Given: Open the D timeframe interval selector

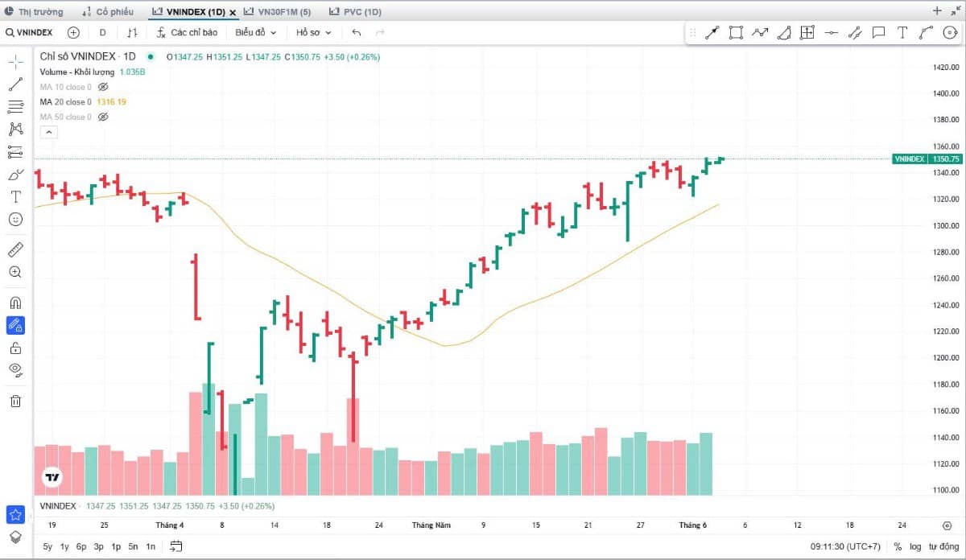Looking at the screenshot, I should (102, 33).
